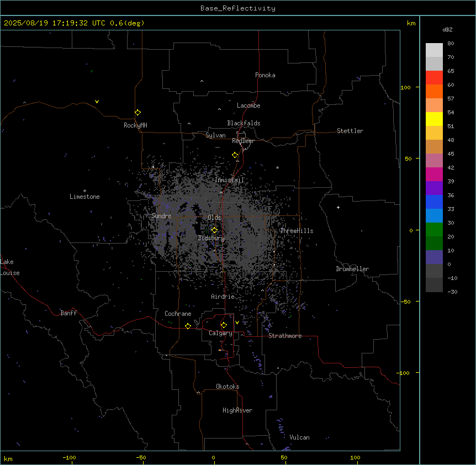
Task: Click the Calgary label
Action: [x=221, y=333]
